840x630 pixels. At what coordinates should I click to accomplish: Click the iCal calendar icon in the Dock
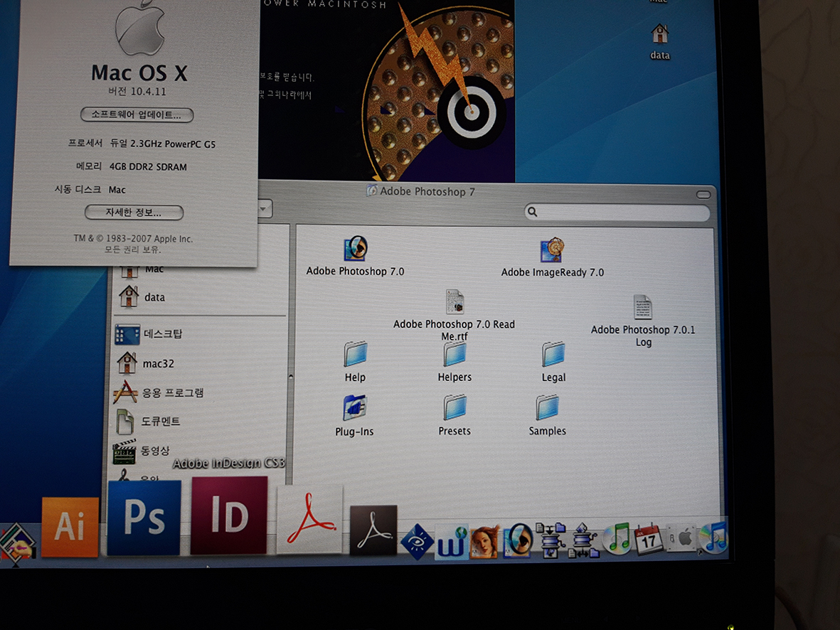tap(648, 539)
